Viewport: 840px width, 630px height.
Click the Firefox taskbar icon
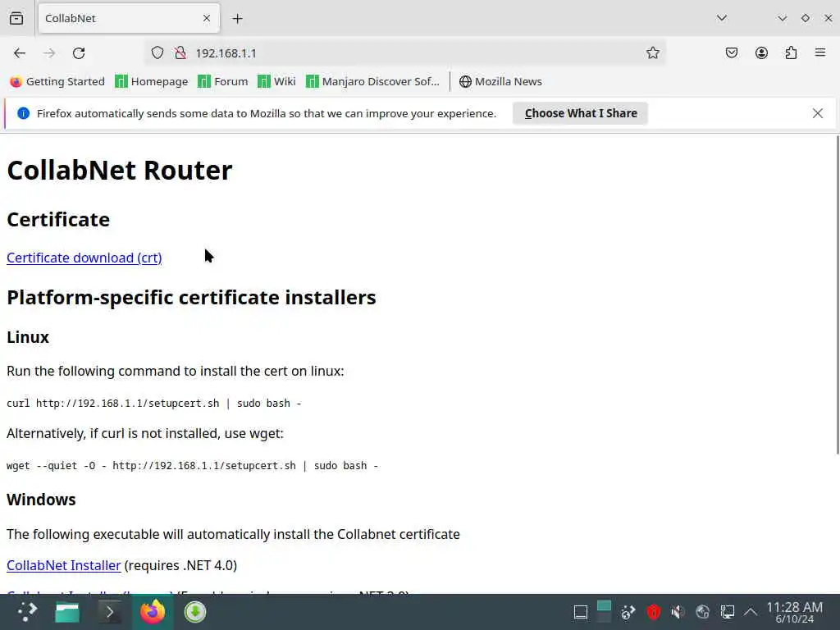(x=153, y=612)
